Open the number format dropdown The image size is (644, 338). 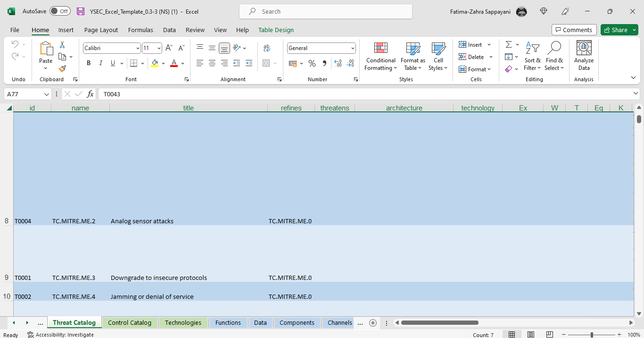(x=353, y=48)
